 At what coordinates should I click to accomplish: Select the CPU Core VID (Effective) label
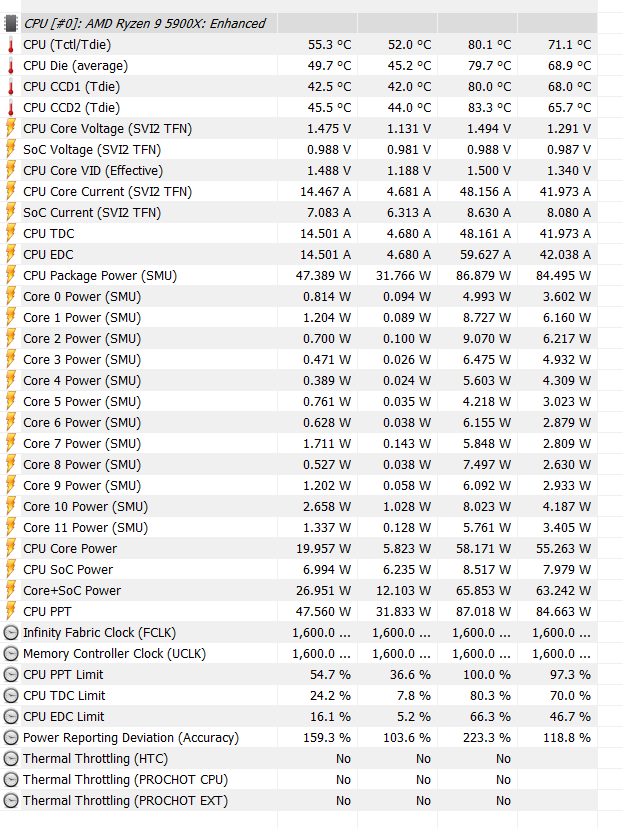(93, 171)
